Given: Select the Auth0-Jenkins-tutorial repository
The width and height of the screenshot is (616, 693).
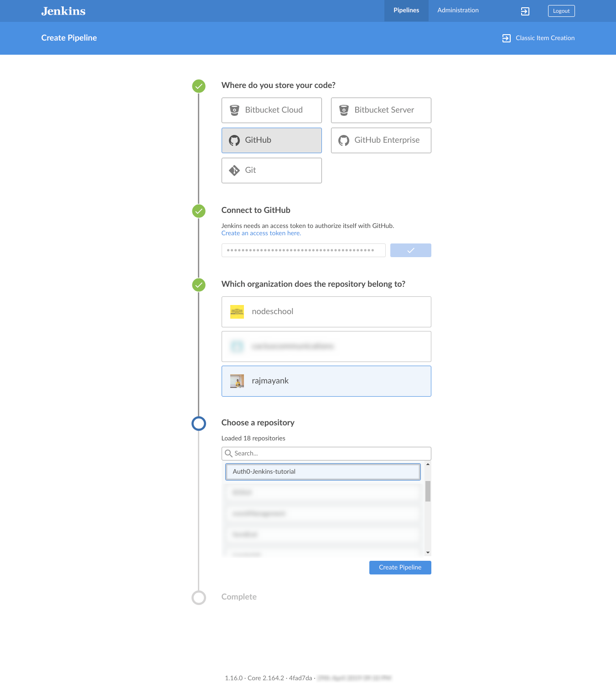Looking at the screenshot, I should (x=323, y=472).
